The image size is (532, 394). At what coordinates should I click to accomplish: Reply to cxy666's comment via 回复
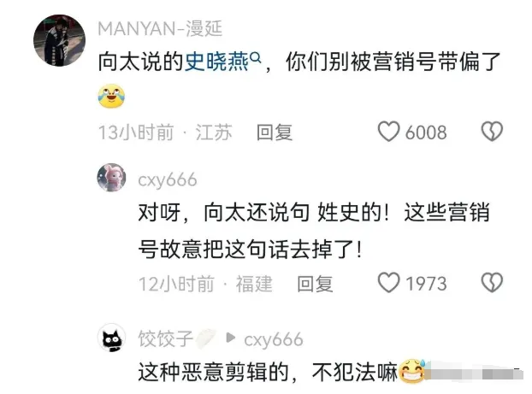point(315,284)
